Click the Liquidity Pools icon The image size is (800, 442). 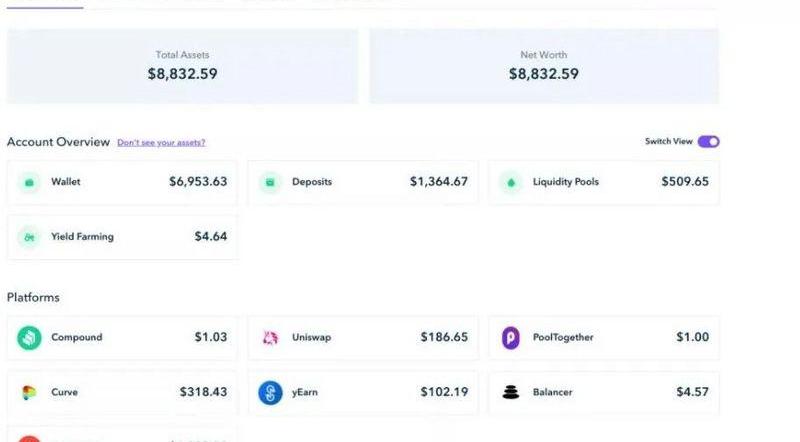click(x=511, y=182)
